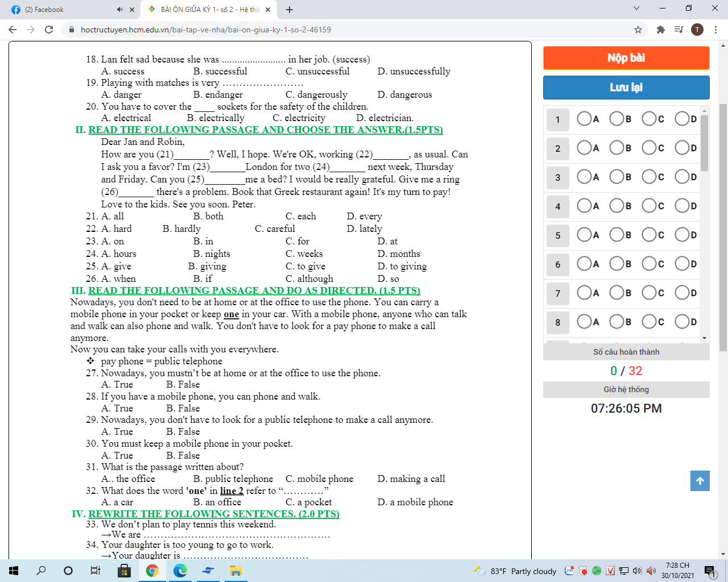
Task: Click the browser forward arrow
Action: click(31, 30)
